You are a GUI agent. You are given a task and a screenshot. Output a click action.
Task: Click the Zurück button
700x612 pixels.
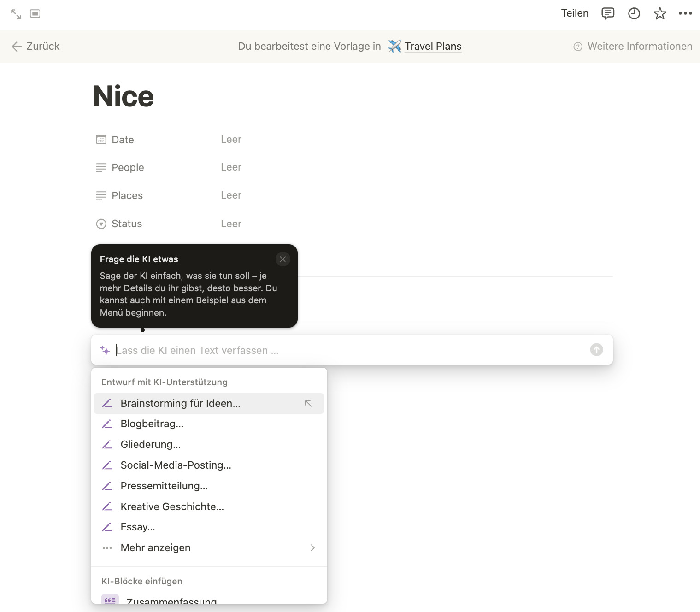35,46
